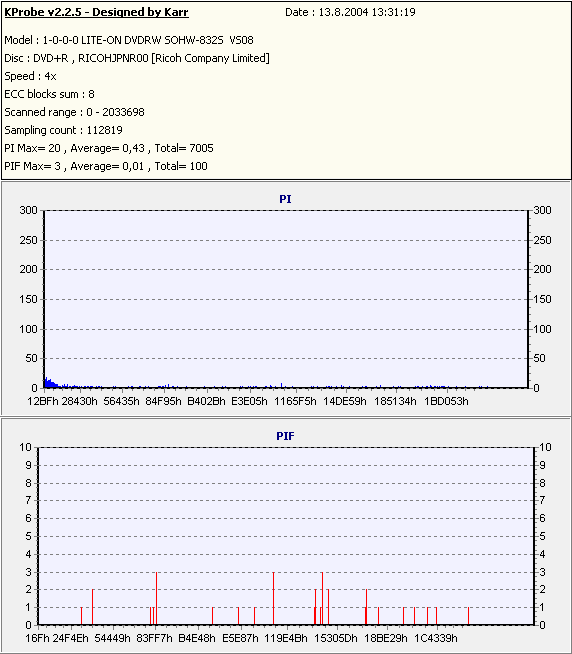Select the Date 13.8.2004 13:31:19 text
Viewport: 572px width, 654px height.
click(x=350, y=12)
